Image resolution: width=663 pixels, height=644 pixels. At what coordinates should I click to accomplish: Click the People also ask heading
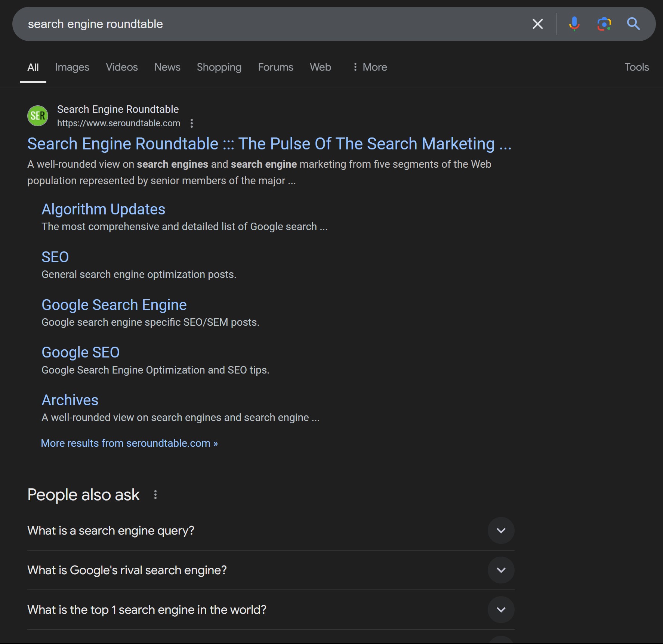pyautogui.click(x=83, y=495)
